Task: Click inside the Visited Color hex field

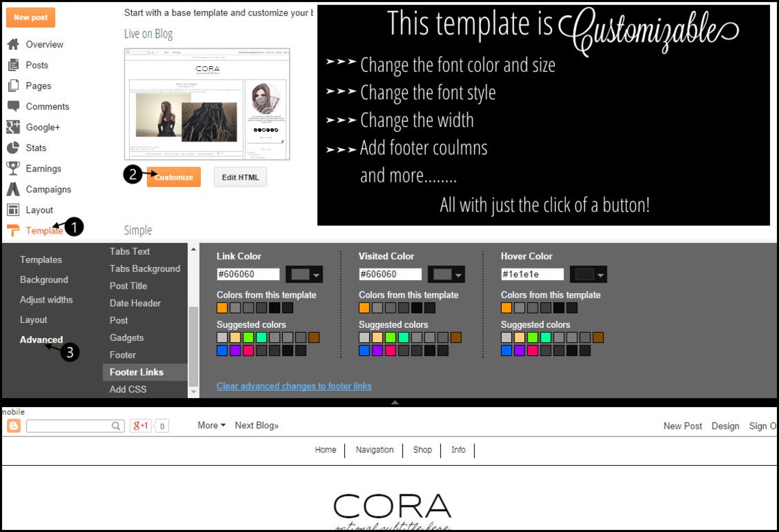Action: (389, 274)
